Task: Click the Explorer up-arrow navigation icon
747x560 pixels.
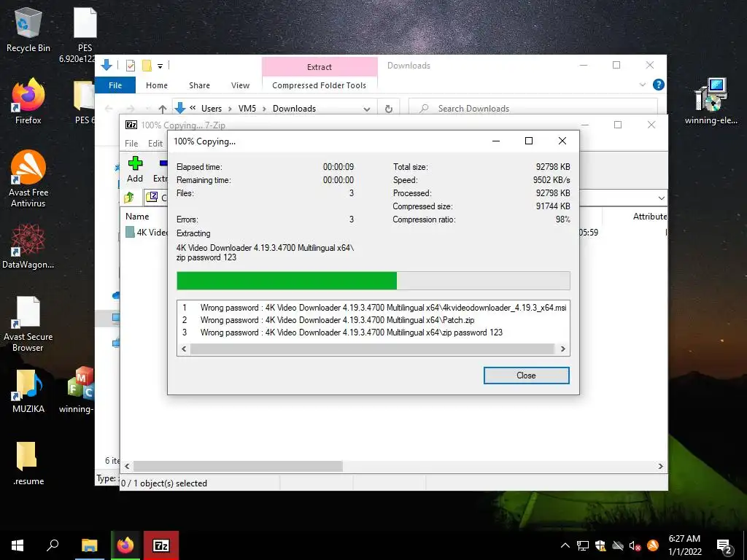Action: (163, 109)
